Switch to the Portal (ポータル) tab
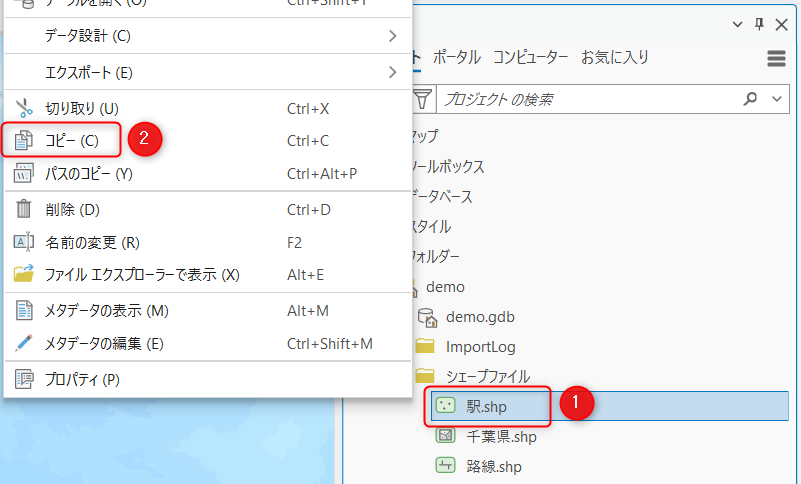The image size is (801, 484). [456, 57]
